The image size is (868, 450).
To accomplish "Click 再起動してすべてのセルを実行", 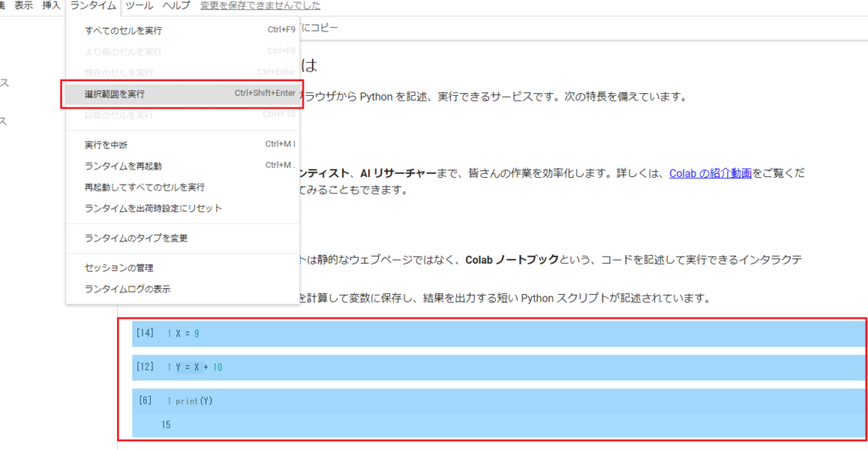I will [x=144, y=187].
